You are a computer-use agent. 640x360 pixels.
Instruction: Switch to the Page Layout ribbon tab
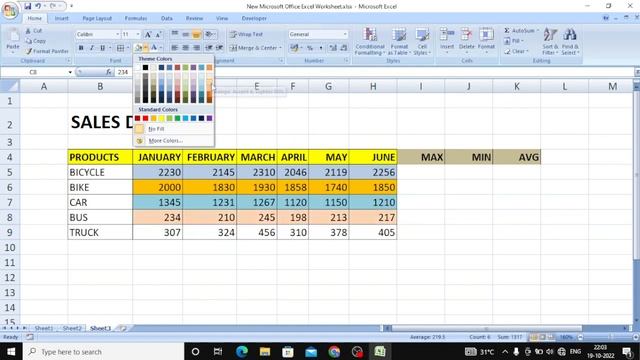coord(97,18)
